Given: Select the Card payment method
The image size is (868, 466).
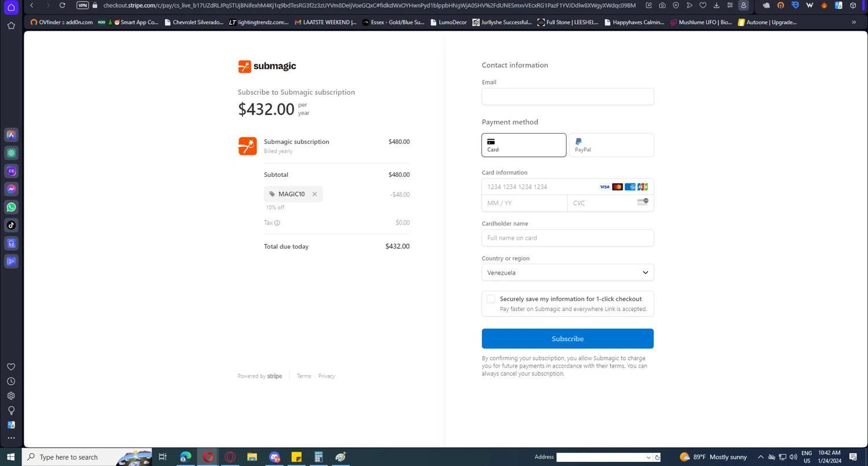Looking at the screenshot, I should (524, 145).
